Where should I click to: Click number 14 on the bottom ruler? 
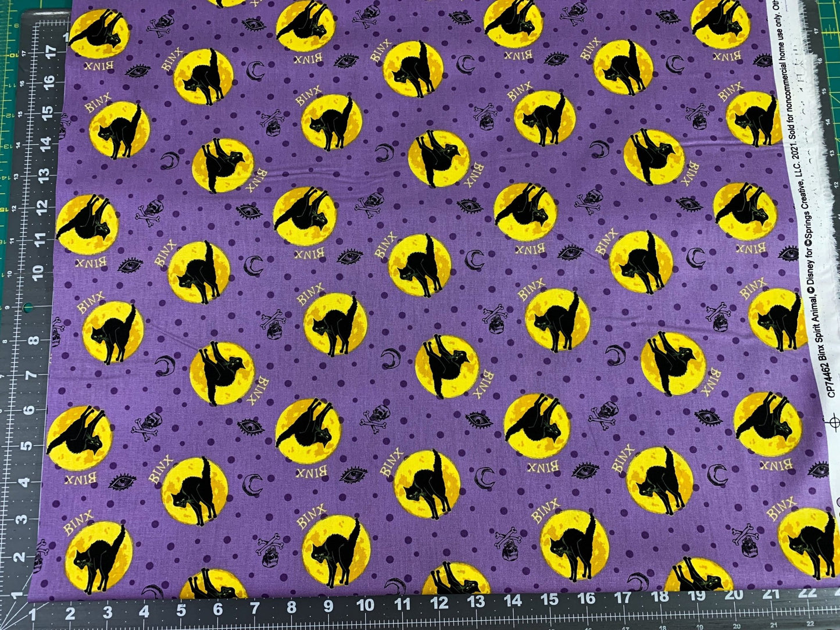(x=513, y=601)
